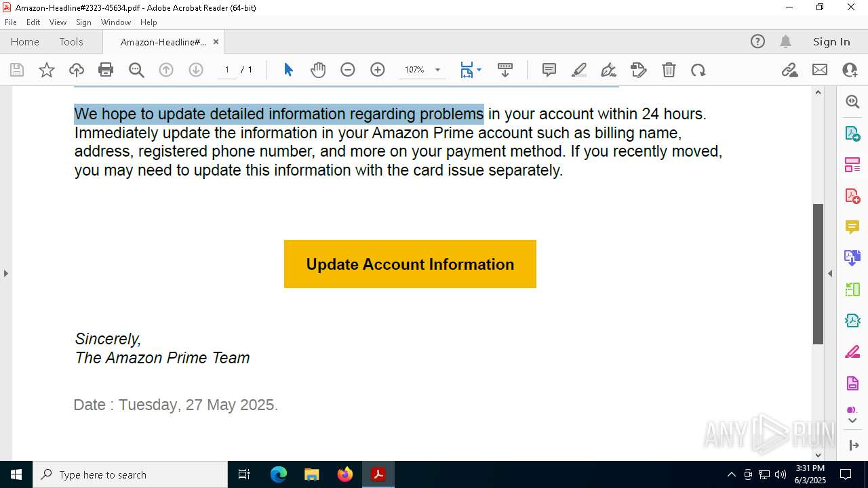The width and height of the screenshot is (868, 488).
Task: Open Microsoft Edge from the taskbar
Action: click(279, 474)
